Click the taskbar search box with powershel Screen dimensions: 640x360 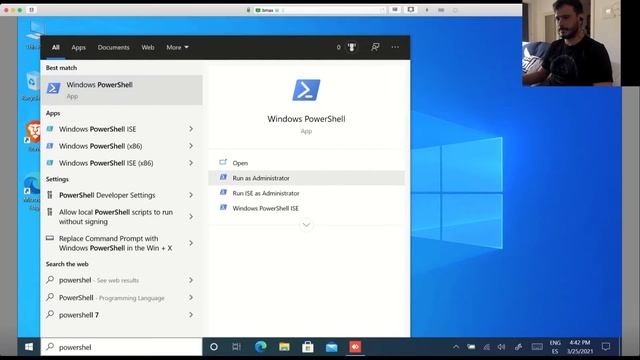pos(121,347)
